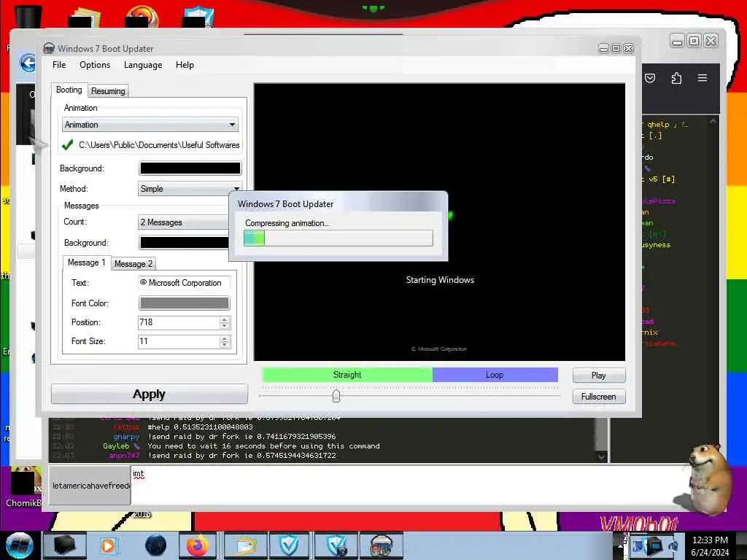Pick the gray Font Color swatch
747x560 pixels.
(x=185, y=303)
